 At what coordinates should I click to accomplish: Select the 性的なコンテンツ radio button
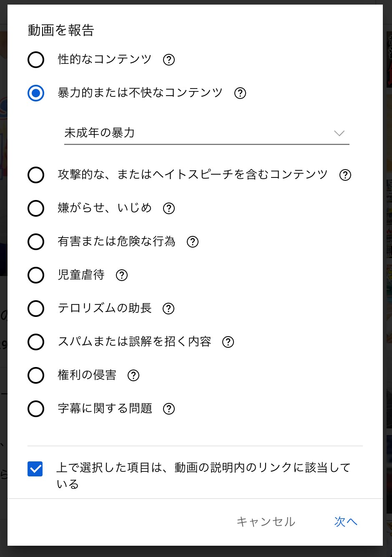click(x=36, y=60)
